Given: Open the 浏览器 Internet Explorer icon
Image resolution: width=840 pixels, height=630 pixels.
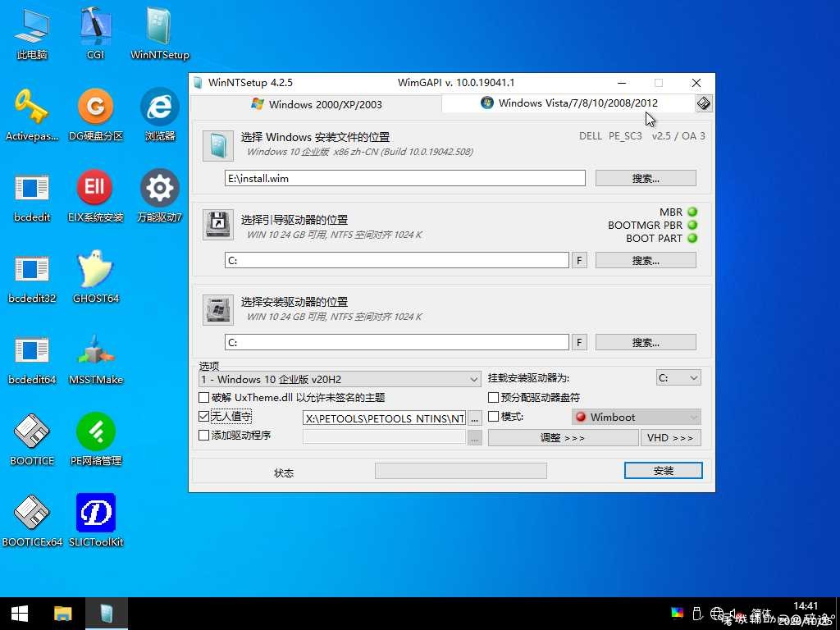Looking at the screenshot, I should [x=160, y=115].
